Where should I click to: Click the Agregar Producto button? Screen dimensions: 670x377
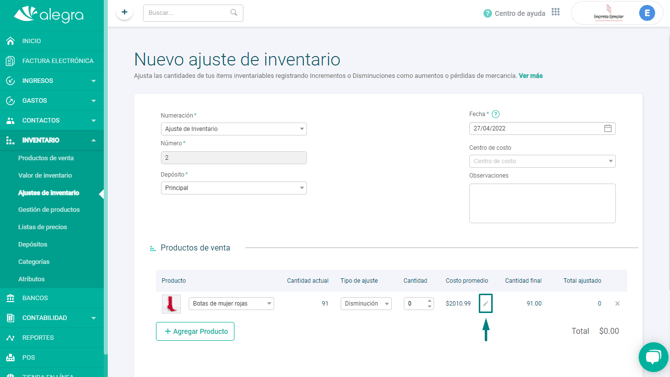click(x=195, y=331)
